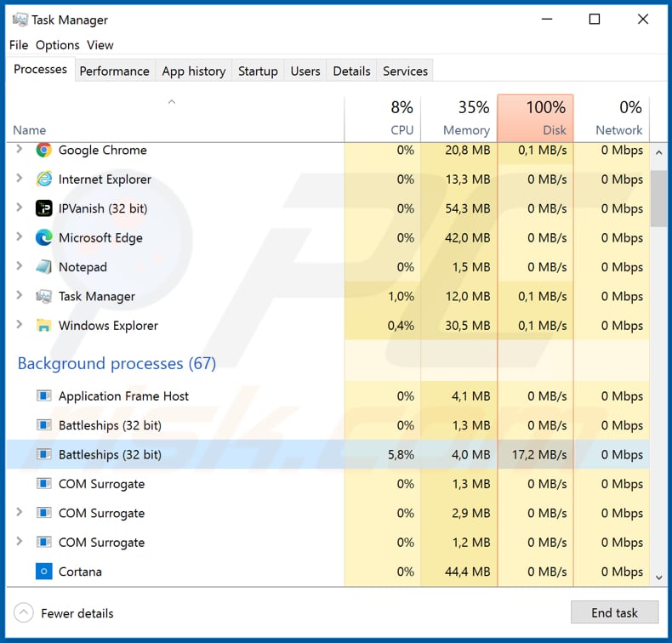Click icon of COM Surrogate using 1,2 MB

(x=43, y=543)
